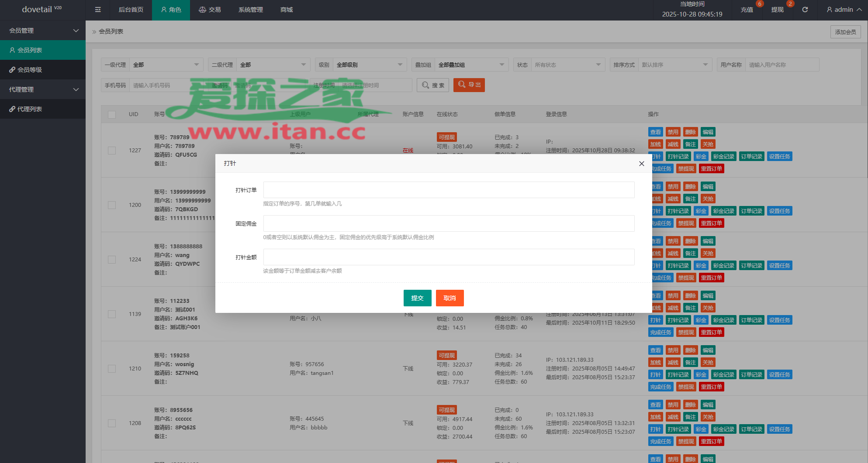Open the 一级代理 dropdown
The width and height of the screenshot is (868, 463).
[166, 65]
